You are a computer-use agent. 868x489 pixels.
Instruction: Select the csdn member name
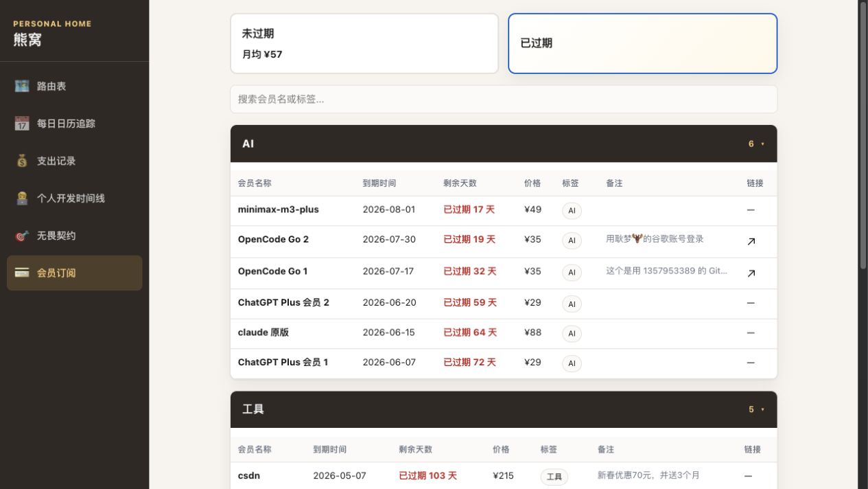(x=249, y=475)
